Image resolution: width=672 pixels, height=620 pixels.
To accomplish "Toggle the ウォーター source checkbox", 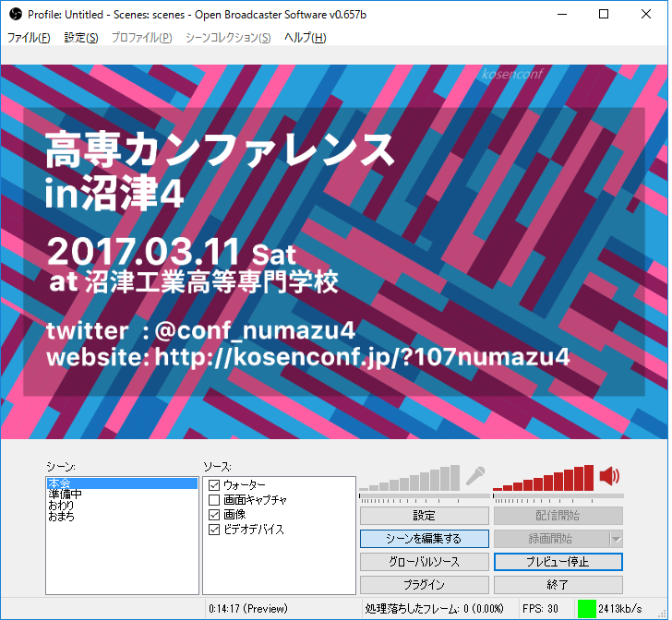I will coord(214,485).
